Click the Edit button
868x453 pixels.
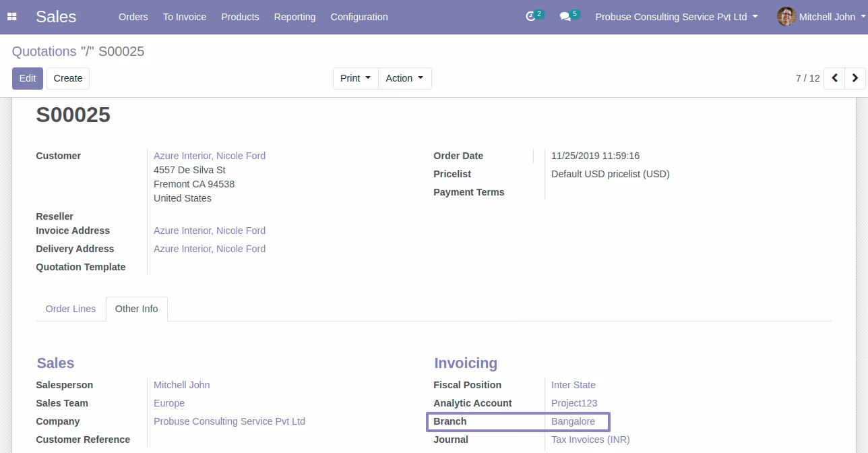[x=28, y=78]
